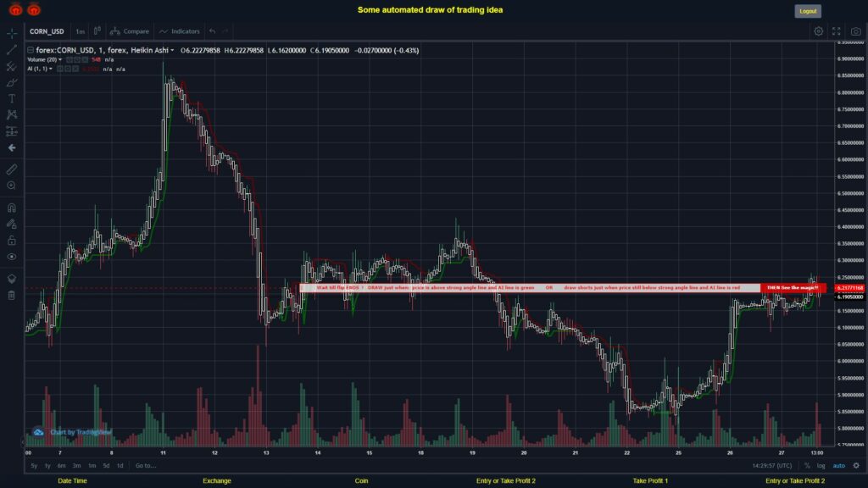Select the brush drawing tool

(x=12, y=82)
